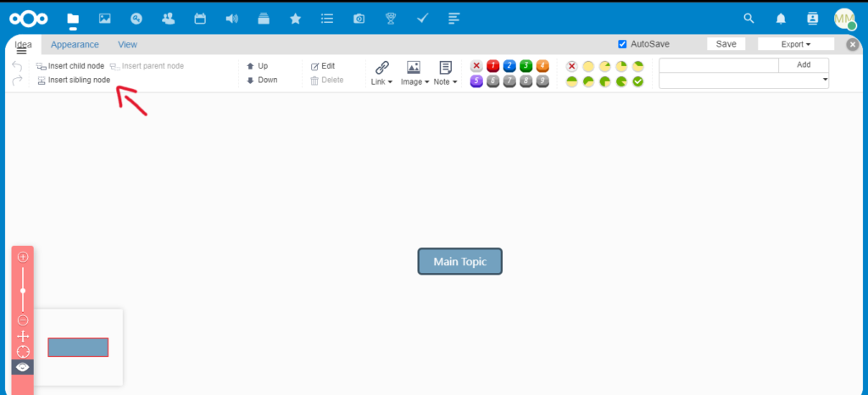This screenshot has height=395, width=868.
Task: Switch to the Idea tab
Action: [x=23, y=44]
